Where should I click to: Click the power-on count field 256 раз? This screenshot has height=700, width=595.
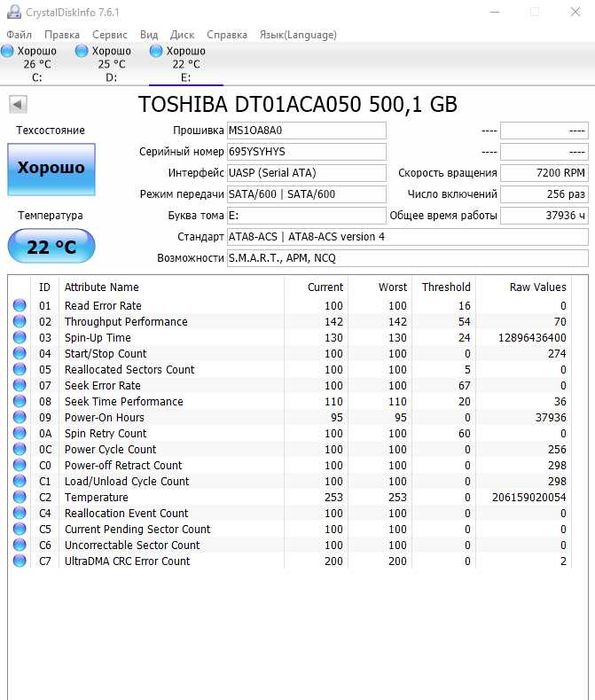[x=544, y=194]
